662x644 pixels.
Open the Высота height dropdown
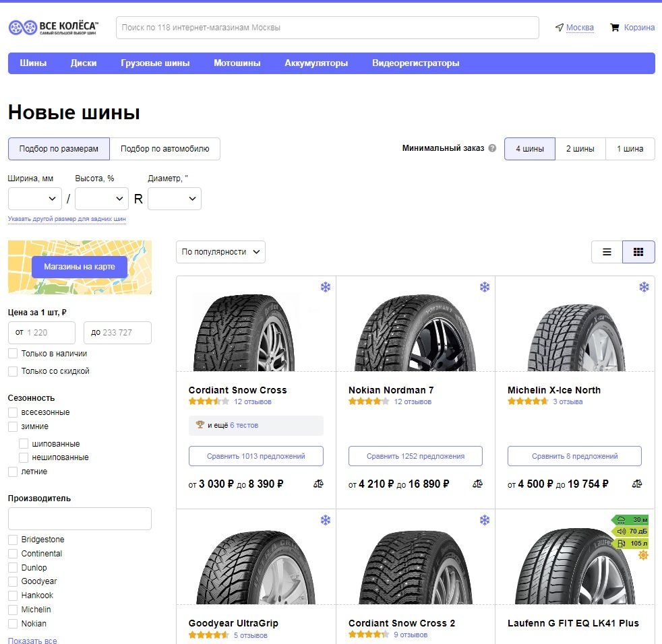(102, 199)
